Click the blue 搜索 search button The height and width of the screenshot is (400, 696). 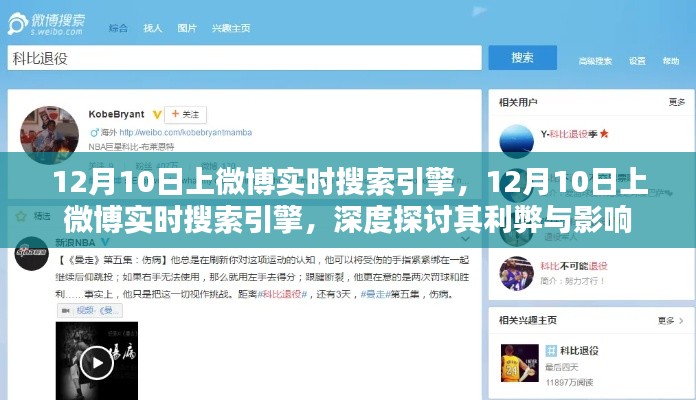coord(522,58)
